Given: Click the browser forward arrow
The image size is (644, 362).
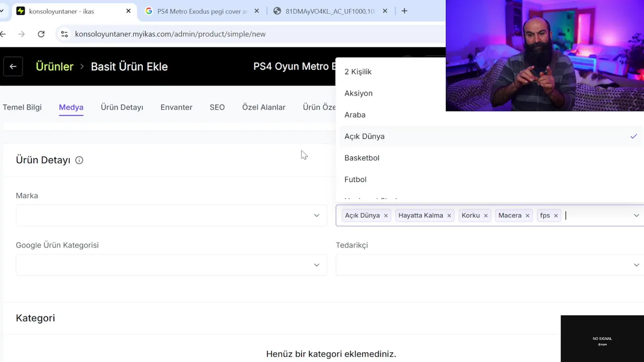Looking at the screenshot, I should [21, 34].
